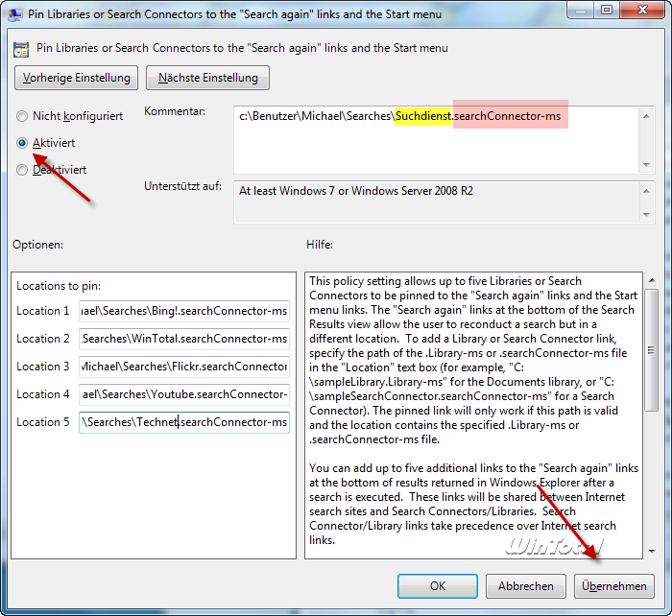672x616 pixels.
Task: Minimize the policy dialog window
Action: click(581, 11)
